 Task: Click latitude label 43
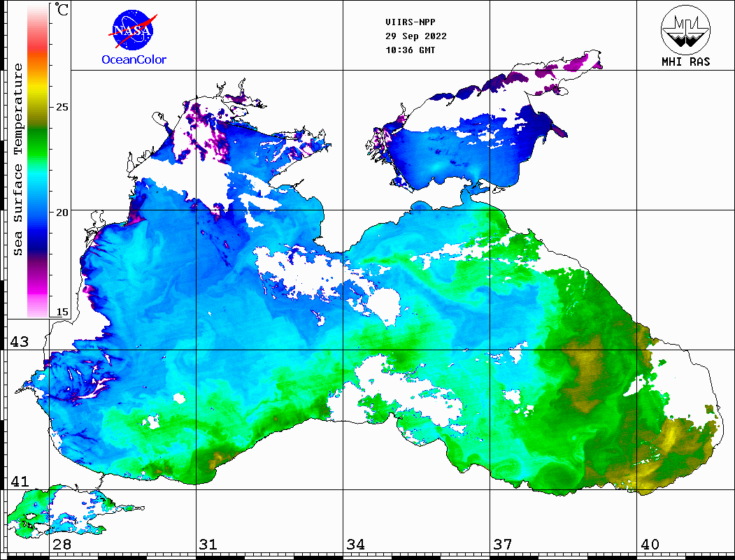click(x=19, y=342)
